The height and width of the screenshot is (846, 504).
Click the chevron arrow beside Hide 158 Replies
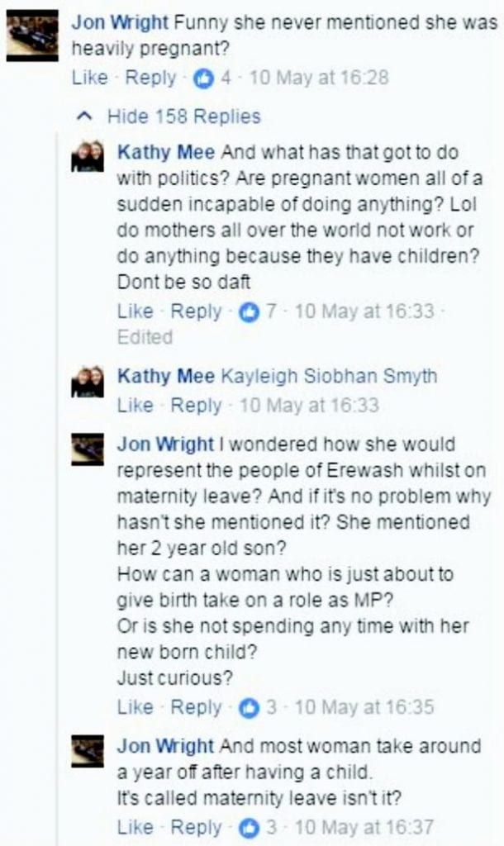pyautogui.click(x=85, y=116)
